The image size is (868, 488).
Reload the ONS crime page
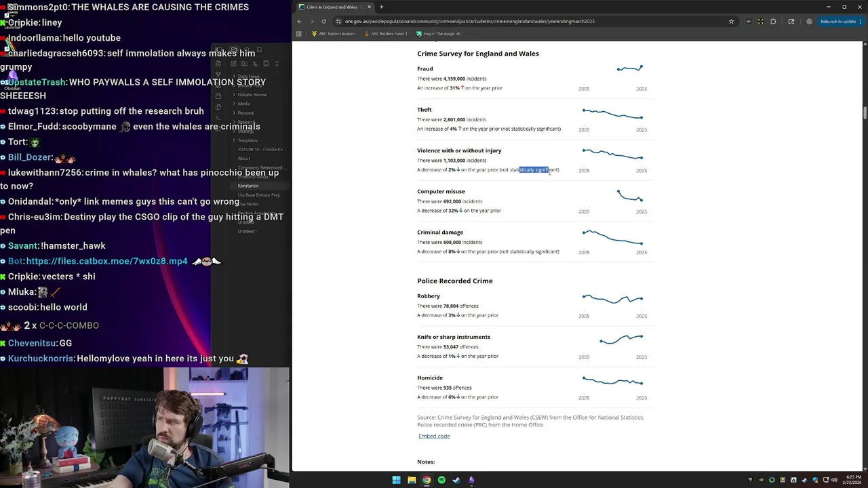[323, 21]
